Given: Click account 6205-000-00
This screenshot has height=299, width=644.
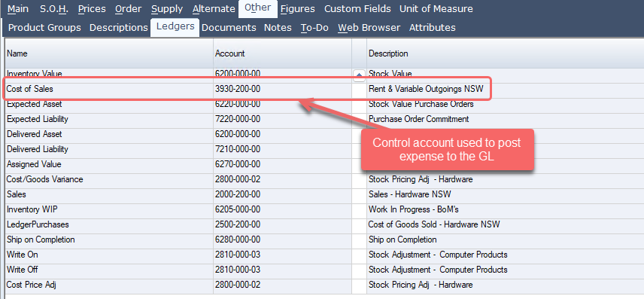Looking at the screenshot, I should pos(238,209).
